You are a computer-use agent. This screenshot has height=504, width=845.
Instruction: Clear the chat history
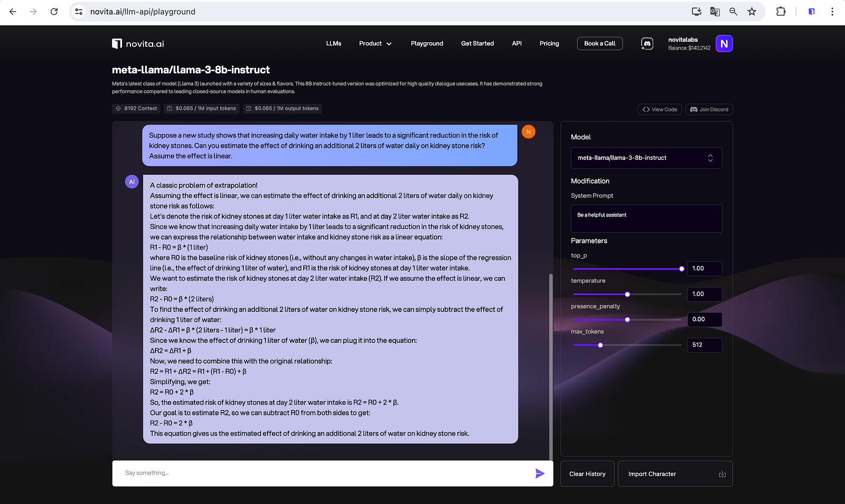pos(587,474)
